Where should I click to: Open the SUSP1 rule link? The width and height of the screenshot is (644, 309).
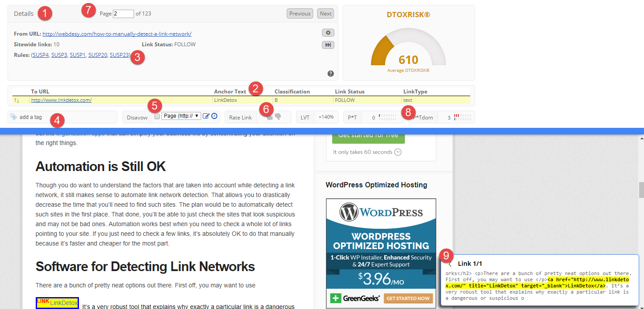pos(78,55)
